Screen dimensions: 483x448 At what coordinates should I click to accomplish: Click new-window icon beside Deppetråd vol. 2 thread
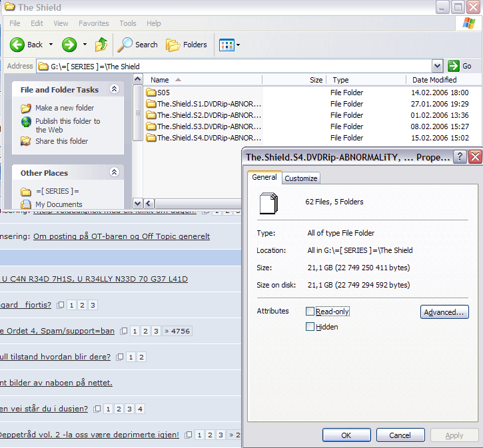[x=189, y=435]
